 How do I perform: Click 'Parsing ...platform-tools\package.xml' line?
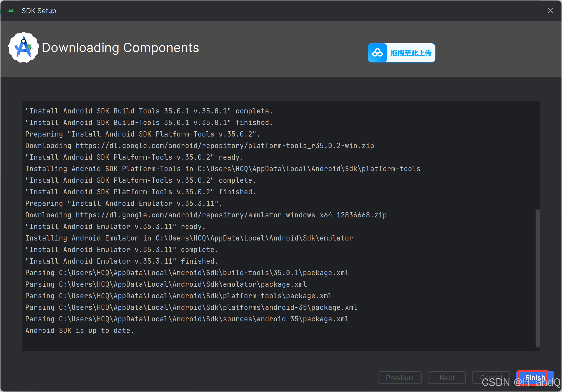pyautogui.click(x=178, y=296)
